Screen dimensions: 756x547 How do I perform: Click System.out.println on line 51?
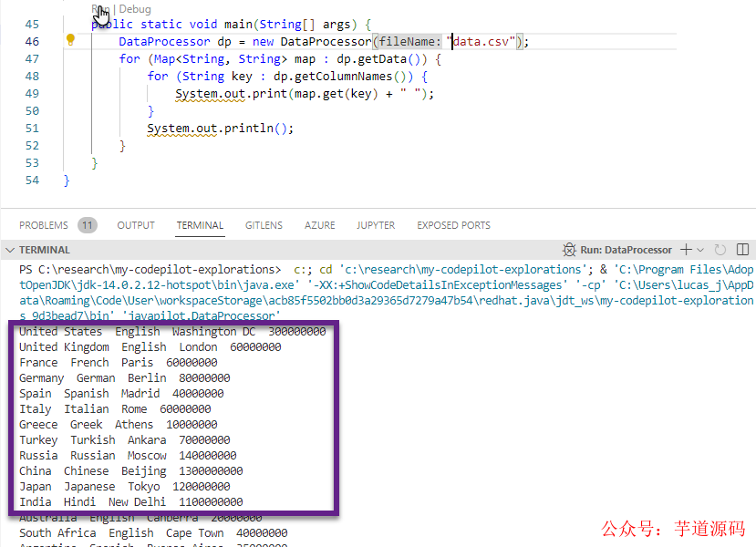[211, 129]
